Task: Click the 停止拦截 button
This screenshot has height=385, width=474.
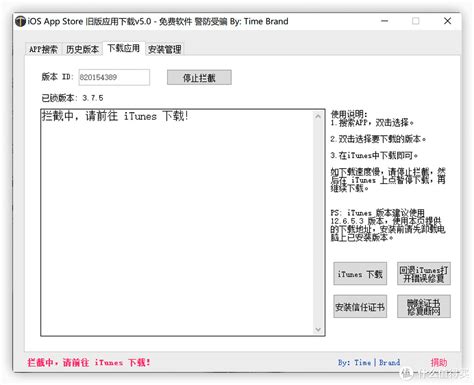Action: pos(199,78)
